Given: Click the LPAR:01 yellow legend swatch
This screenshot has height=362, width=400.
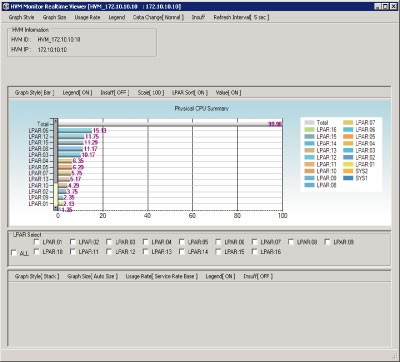Looking at the screenshot, I should [x=348, y=164].
